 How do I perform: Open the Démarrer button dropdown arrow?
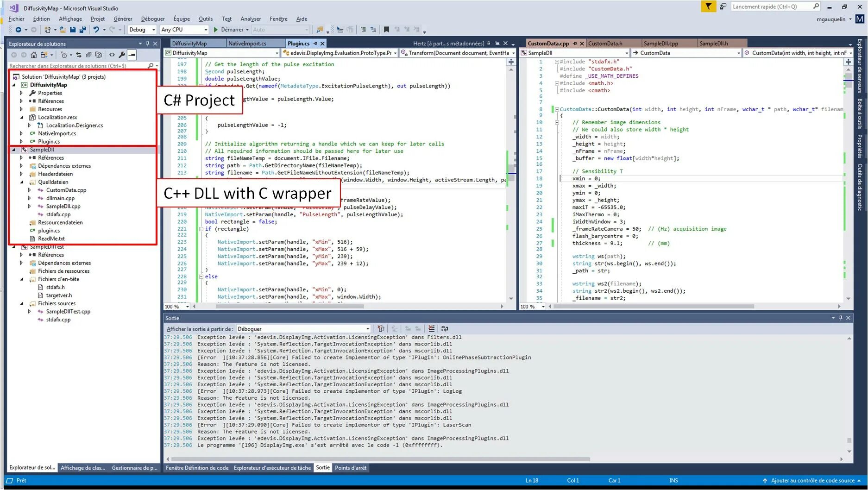(x=247, y=30)
